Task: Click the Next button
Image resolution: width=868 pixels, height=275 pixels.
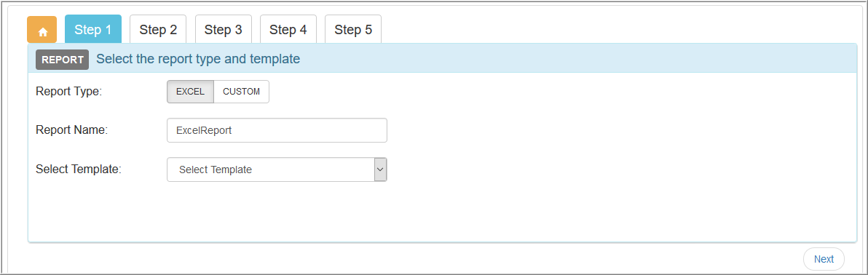Action: click(x=824, y=259)
